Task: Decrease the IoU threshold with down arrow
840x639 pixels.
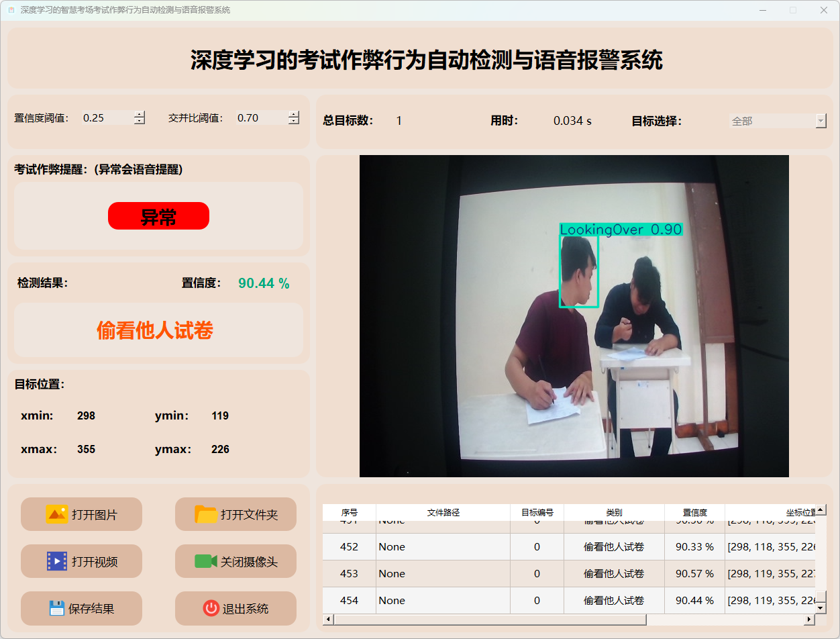Action: click(294, 121)
